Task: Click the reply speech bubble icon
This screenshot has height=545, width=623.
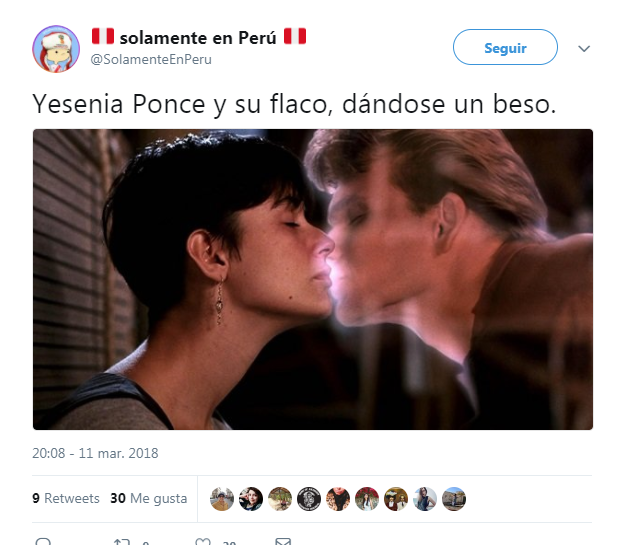Action: [43, 541]
